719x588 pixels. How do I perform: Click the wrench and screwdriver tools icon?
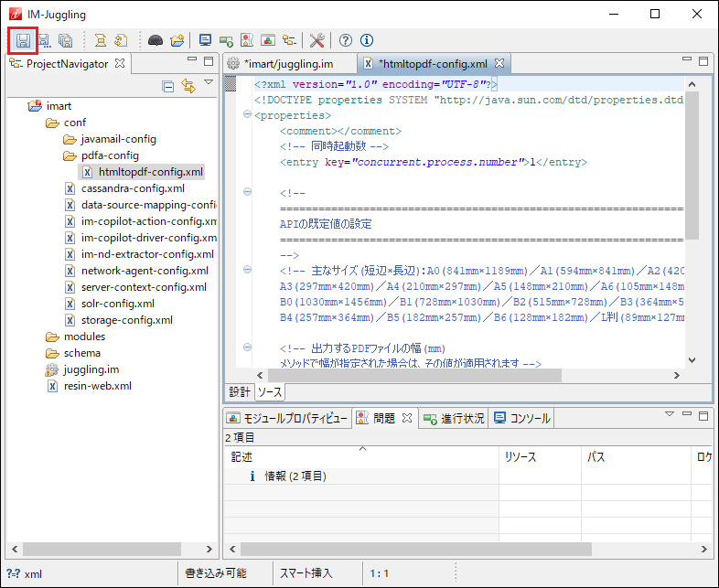click(x=317, y=40)
